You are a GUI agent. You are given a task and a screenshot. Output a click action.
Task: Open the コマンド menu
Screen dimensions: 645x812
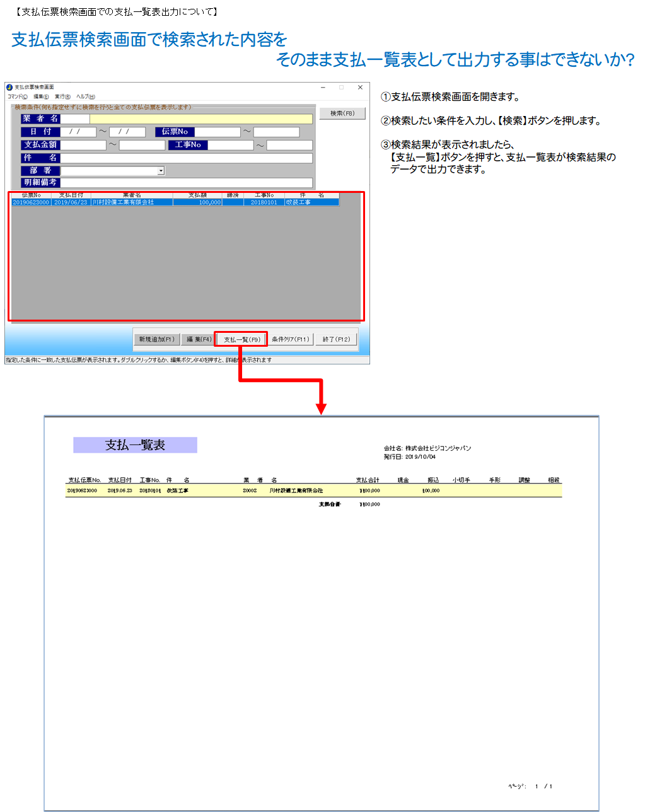tap(18, 96)
